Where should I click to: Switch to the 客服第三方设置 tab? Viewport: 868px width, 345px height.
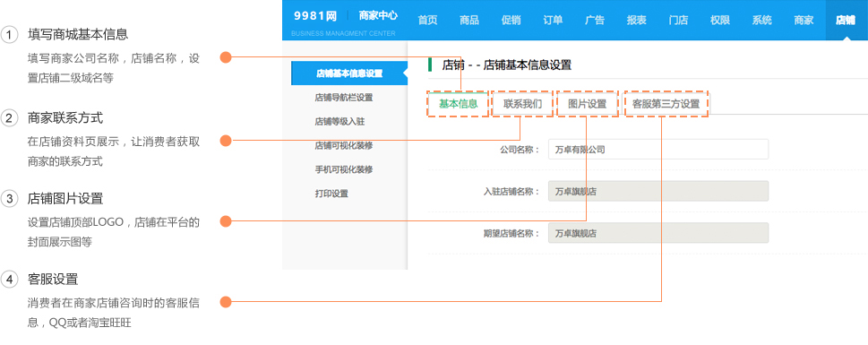click(666, 104)
